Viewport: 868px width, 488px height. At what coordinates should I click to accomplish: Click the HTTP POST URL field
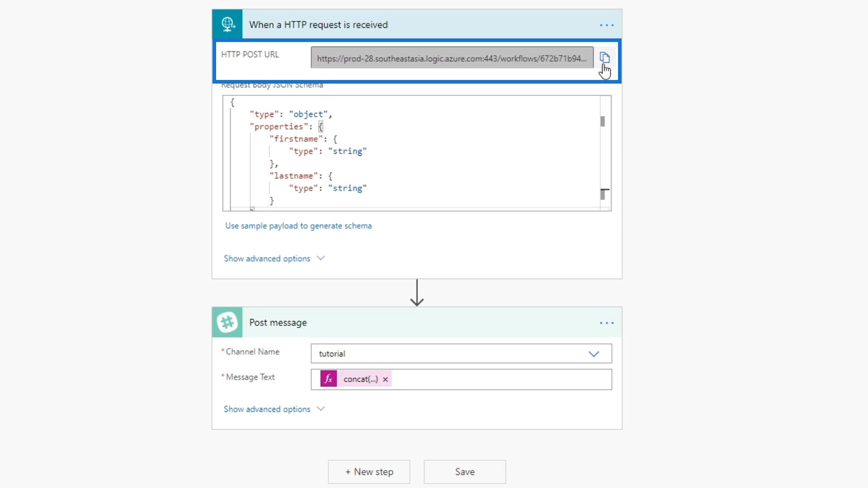tap(452, 58)
